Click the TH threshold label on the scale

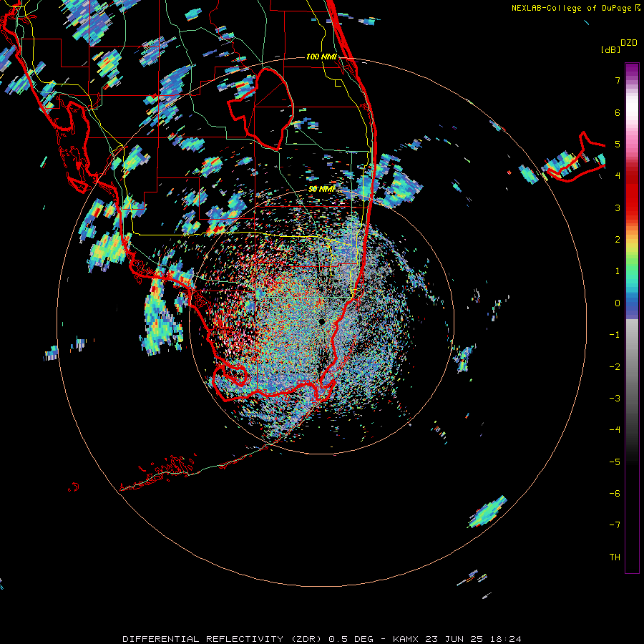click(x=615, y=557)
